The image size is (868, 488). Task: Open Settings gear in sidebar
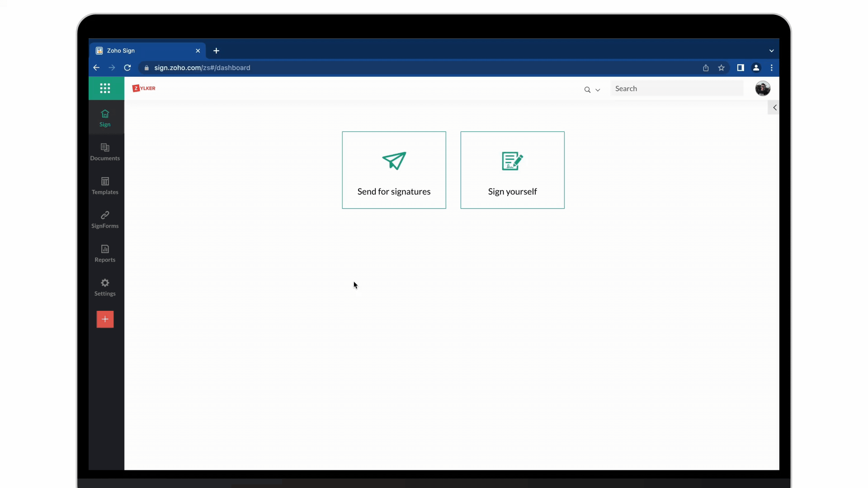105,287
